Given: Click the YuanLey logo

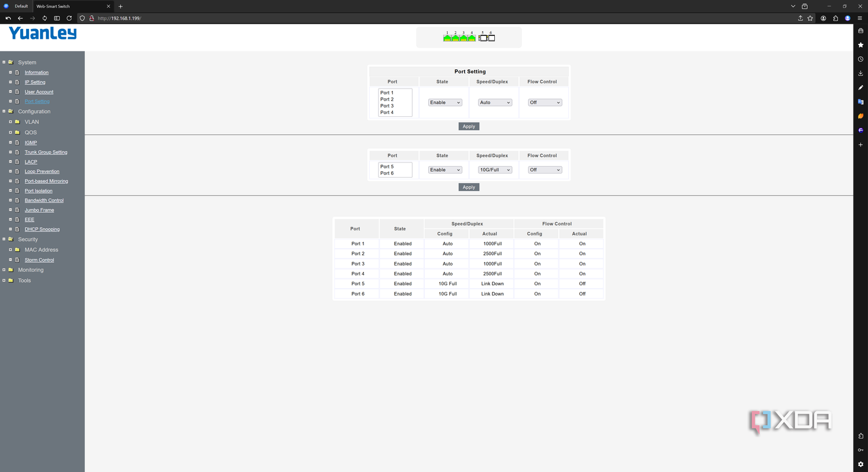Looking at the screenshot, I should coord(42,34).
